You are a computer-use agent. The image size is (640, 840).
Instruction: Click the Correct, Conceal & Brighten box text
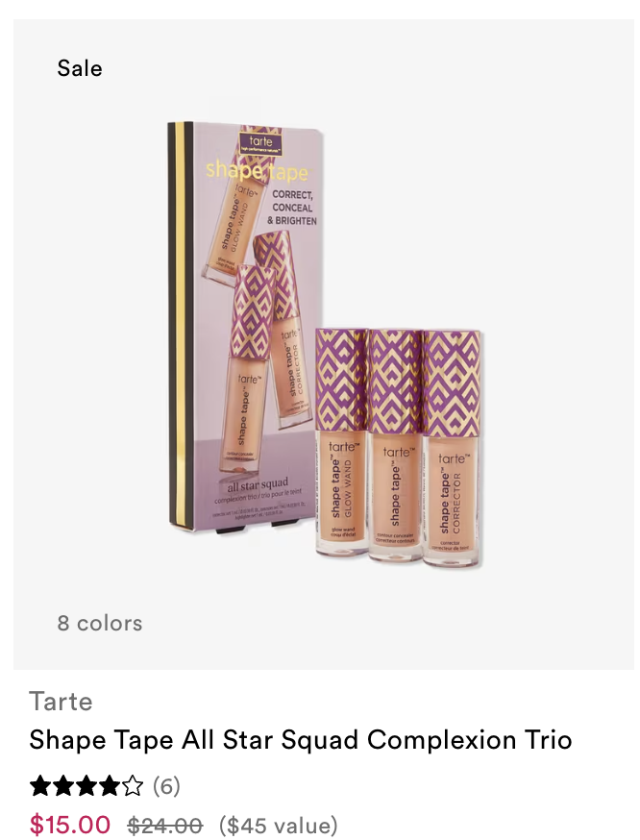292,208
